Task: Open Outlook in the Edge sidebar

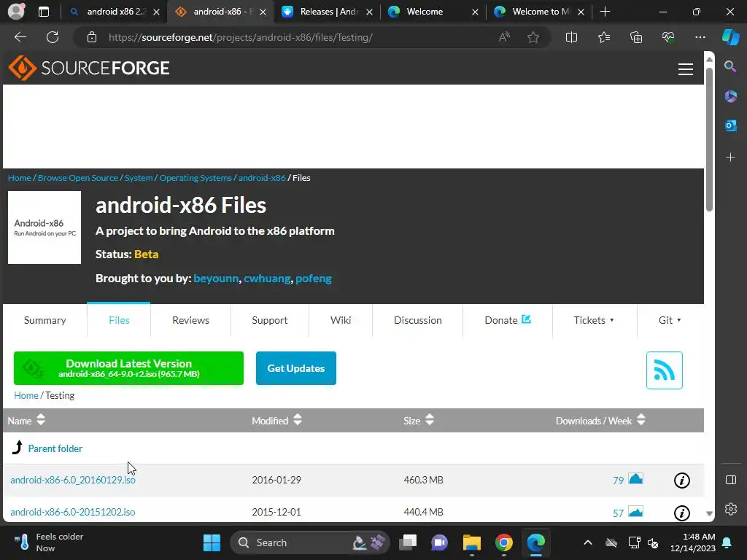Action: click(x=730, y=125)
